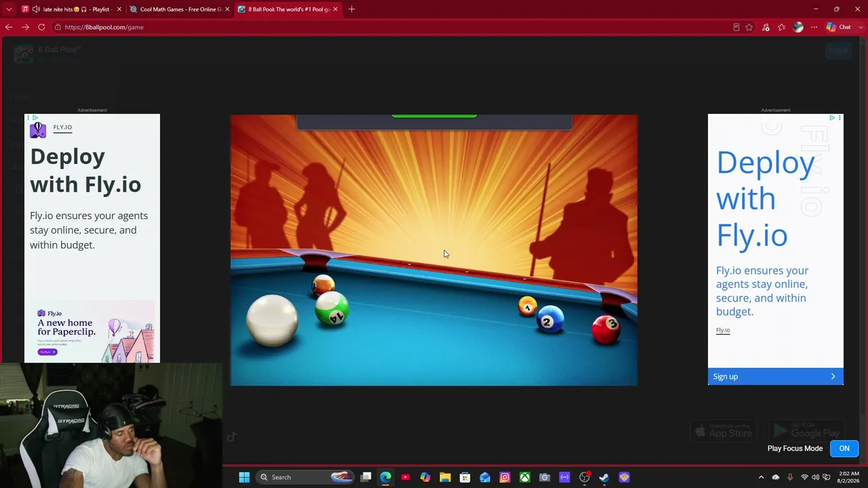Open the favorites list in toolbar
The width and height of the screenshot is (868, 488).
[782, 27]
